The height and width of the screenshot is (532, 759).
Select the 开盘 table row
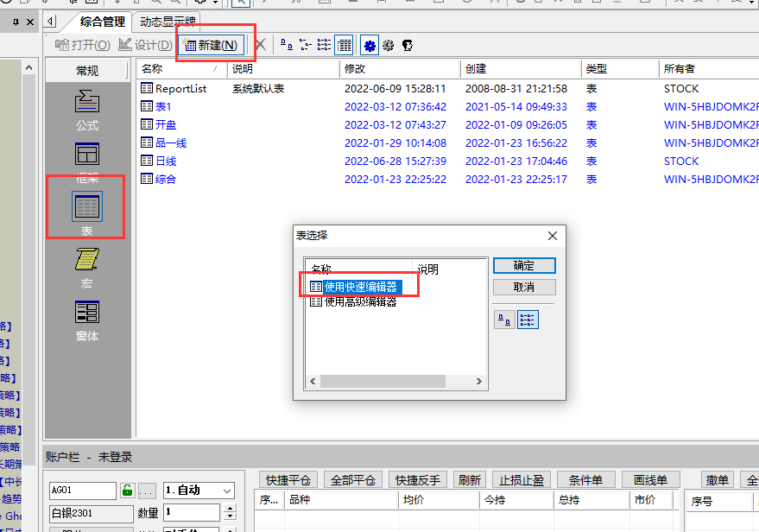point(448,125)
